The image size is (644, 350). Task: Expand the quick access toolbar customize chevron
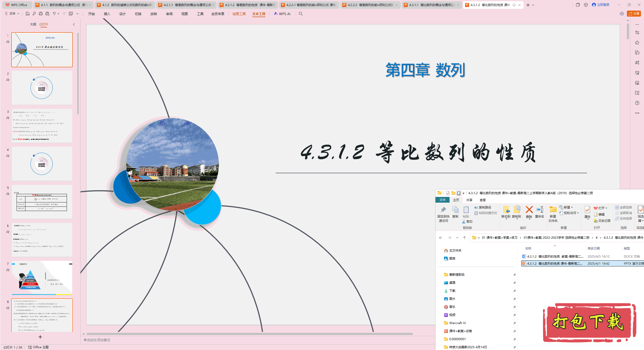[77, 14]
